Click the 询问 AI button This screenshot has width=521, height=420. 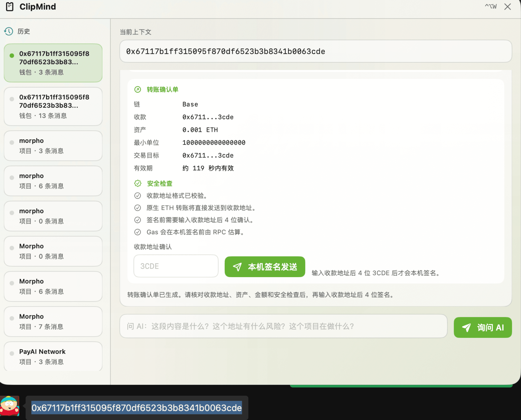[483, 327]
